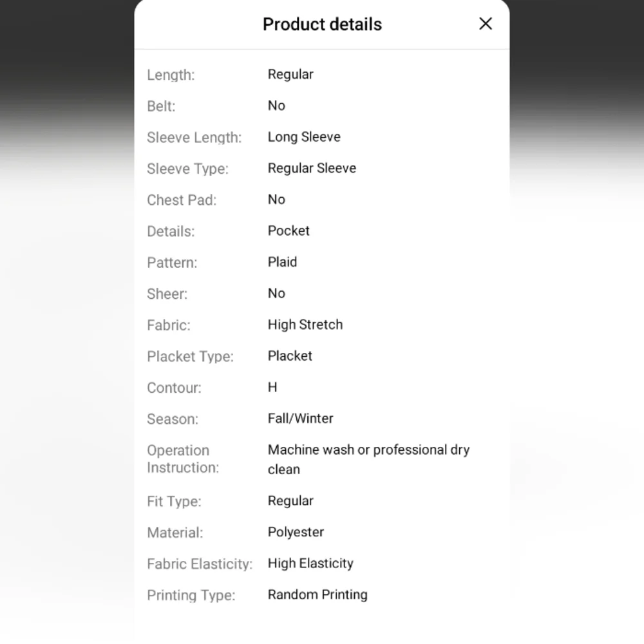Click the High Stretch fabric value
The height and width of the screenshot is (644, 644).
pyautogui.click(x=305, y=325)
